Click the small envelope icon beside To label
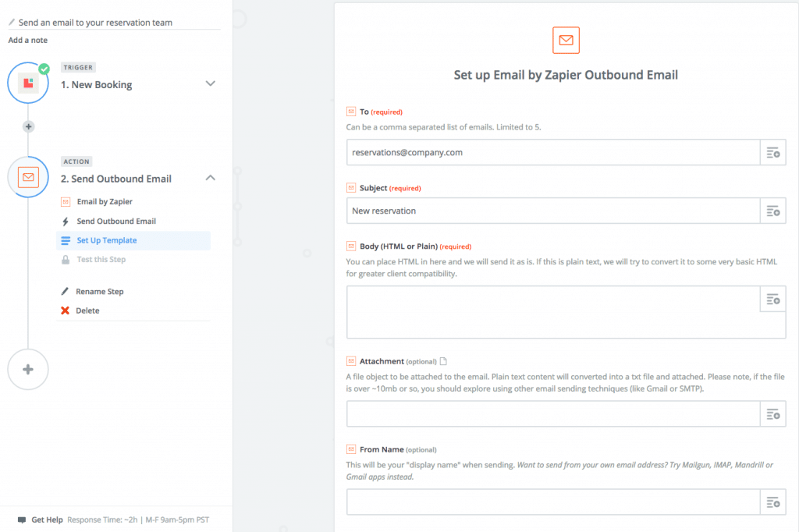 click(351, 111)
